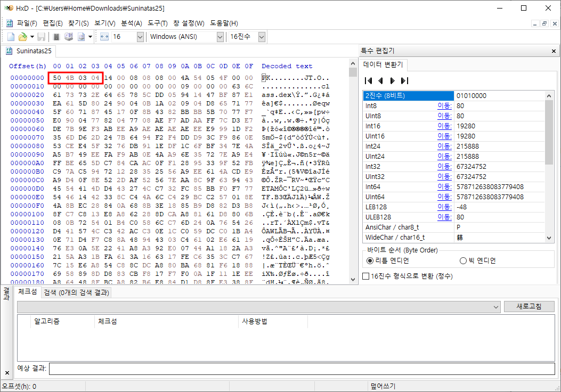Restore the inner document window
Viewport: 561px width, 392px height.
[x=544, y=23]
